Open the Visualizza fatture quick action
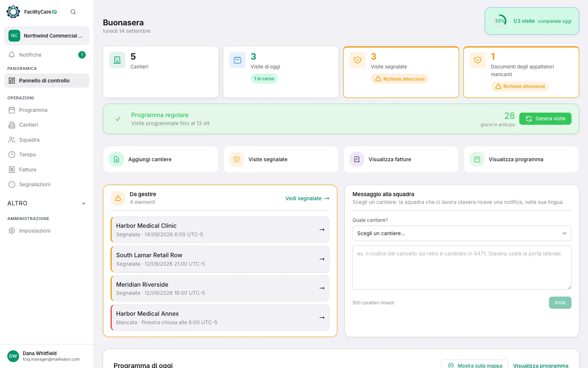This screenshot has height=368, width=588. click(401, 159)
